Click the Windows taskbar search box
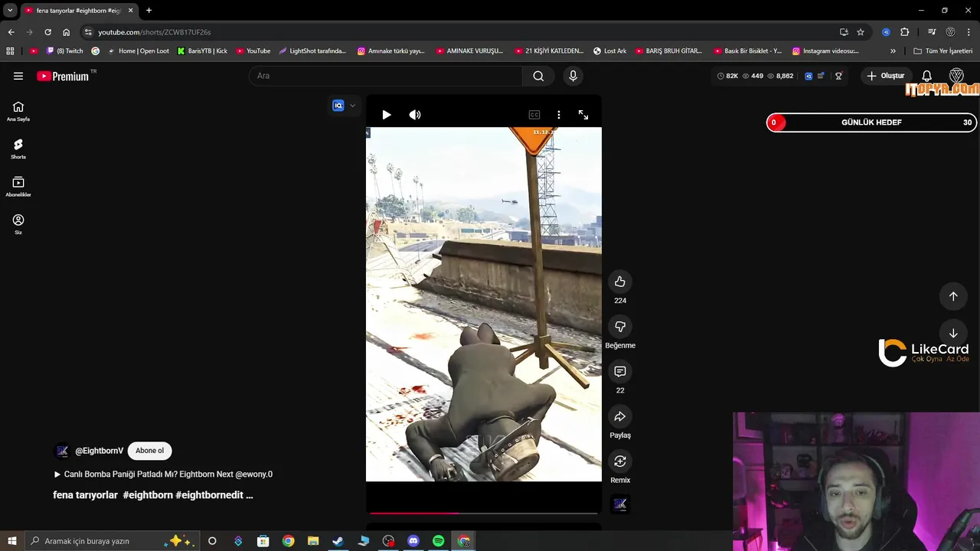 (113, 541)
